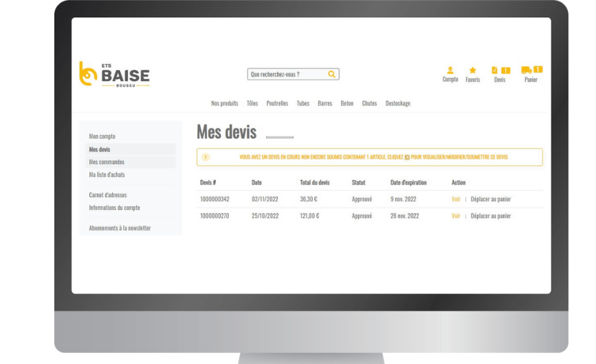Click Voir for quote 1000000270
Viewport: 596px width, 364px height.
coord(456,216)
